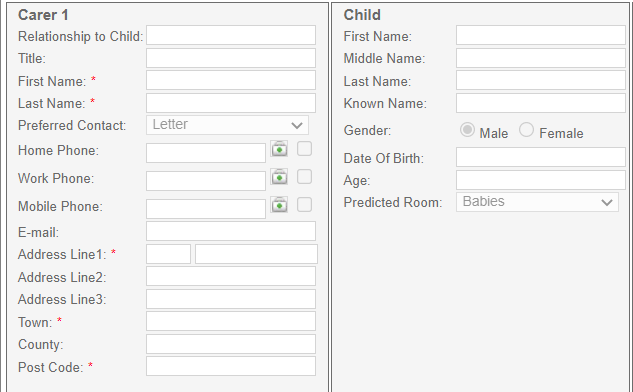Open the Preferred Contact dropdown

coord(227,125)
